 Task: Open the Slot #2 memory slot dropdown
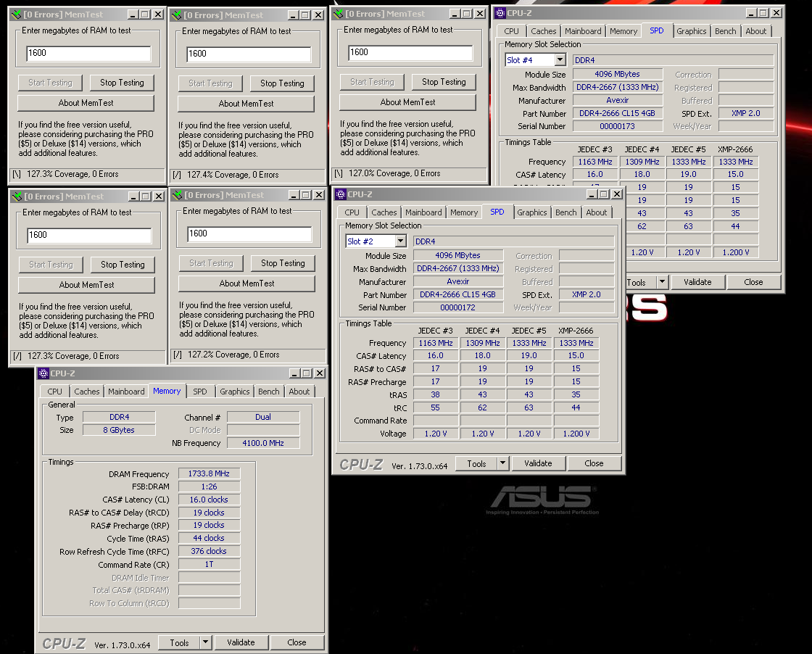click(400, 241)
